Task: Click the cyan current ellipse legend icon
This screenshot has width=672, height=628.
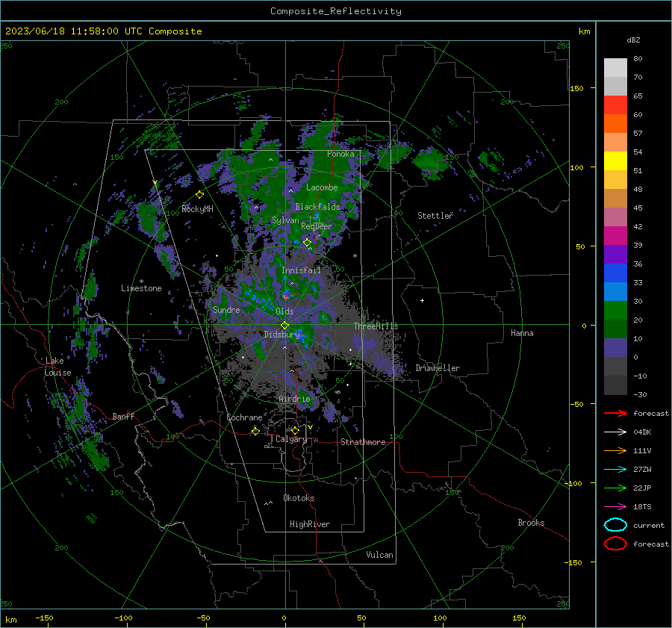Action: click(x=615, y=525)
